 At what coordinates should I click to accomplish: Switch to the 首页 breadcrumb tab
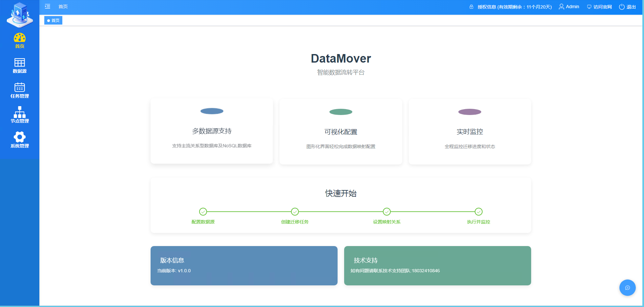pos(53,20)
